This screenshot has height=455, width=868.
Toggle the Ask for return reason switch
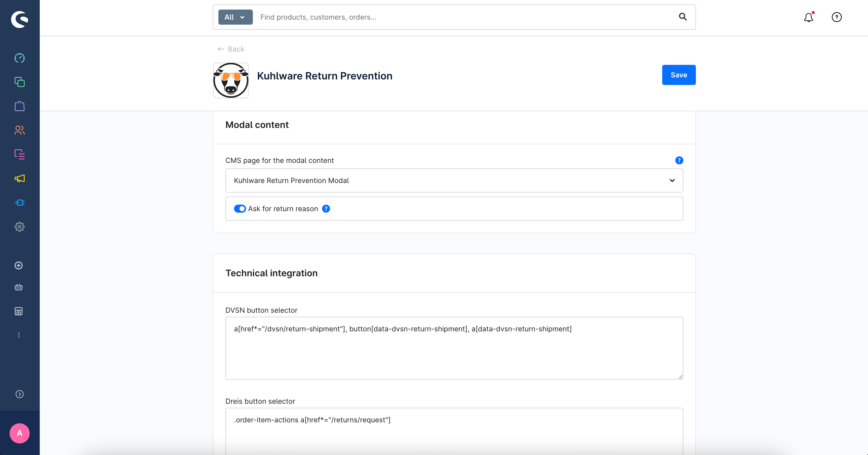point(240,209)
